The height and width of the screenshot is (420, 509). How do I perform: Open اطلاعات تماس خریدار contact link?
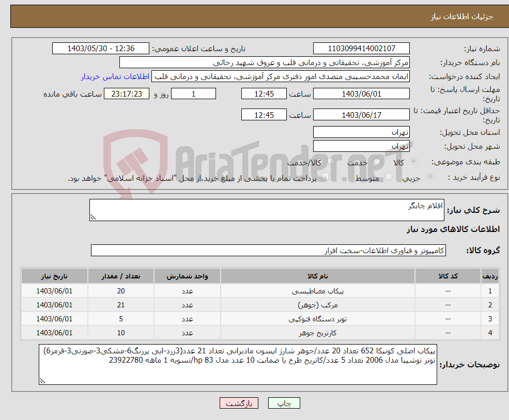(115, 76)
